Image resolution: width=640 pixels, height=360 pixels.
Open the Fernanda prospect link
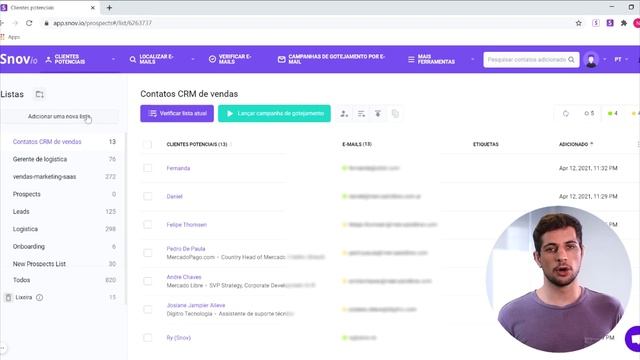tap(178, 168)
